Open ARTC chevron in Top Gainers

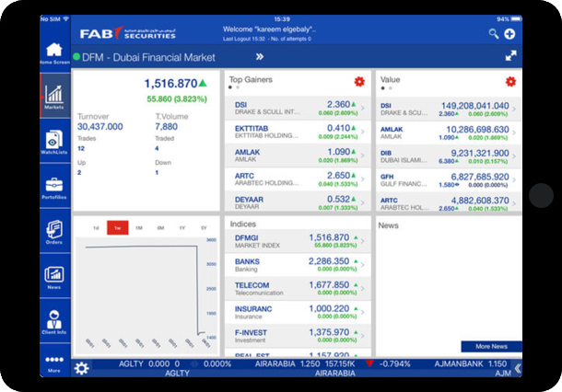click(363, 179)
